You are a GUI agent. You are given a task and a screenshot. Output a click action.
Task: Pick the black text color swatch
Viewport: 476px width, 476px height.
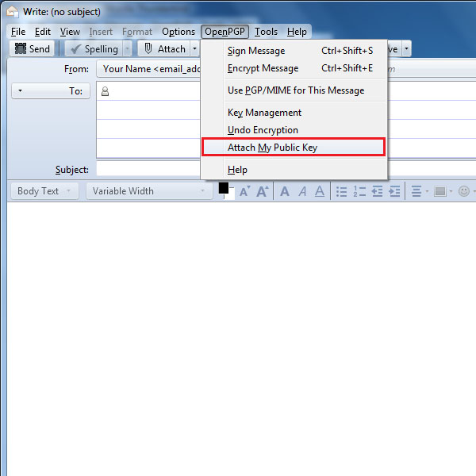tap(224, 188)
